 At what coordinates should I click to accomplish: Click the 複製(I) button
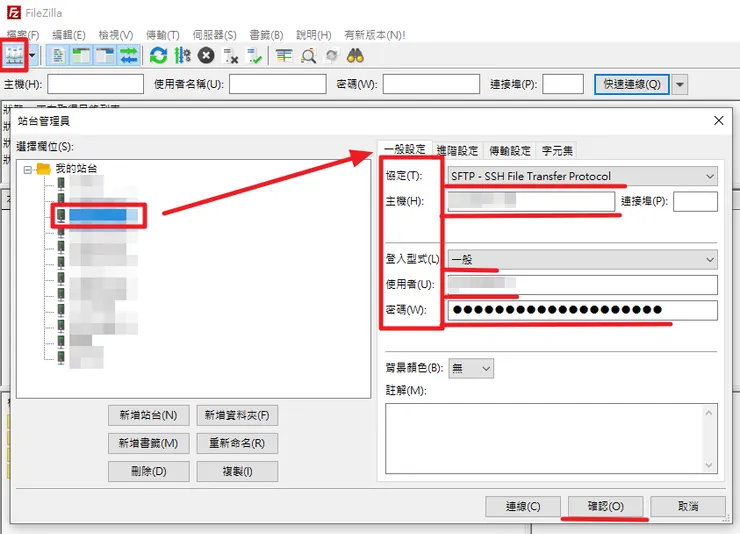pos(237,471)
